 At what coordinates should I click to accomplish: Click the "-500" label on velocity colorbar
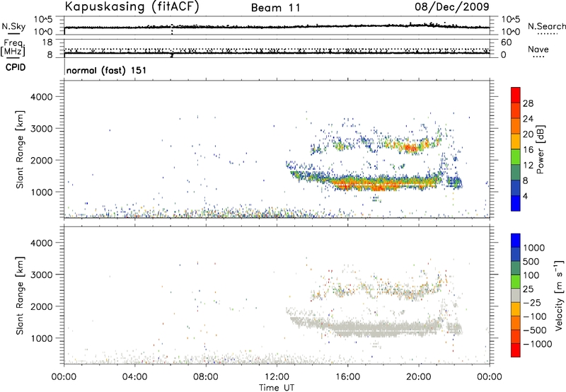click(535, 330)
